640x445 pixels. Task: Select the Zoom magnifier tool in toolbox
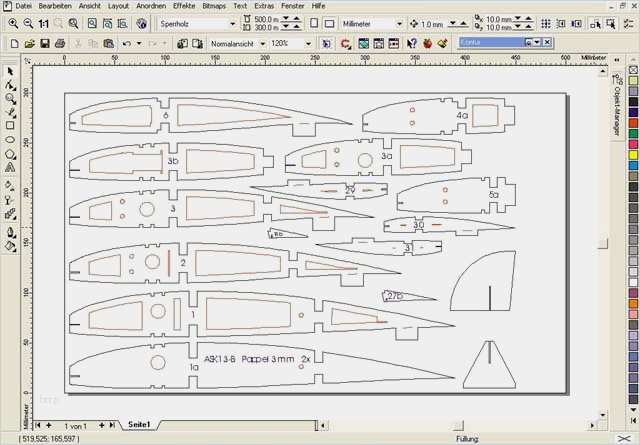tap(10, 98)
